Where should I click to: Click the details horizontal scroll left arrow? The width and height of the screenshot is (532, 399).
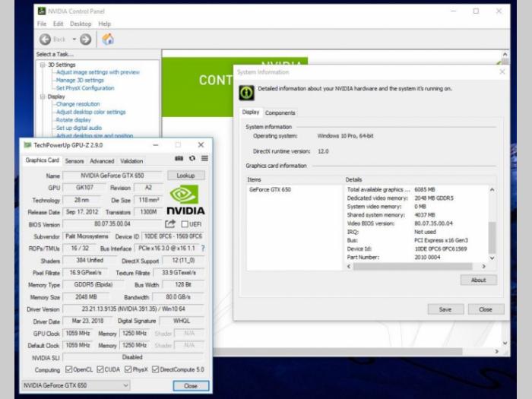coord(349,267)
